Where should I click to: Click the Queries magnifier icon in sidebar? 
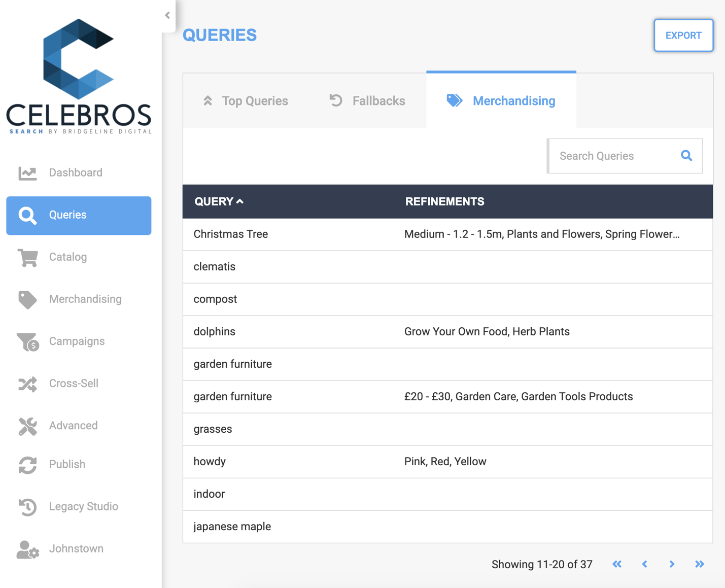[x=27, y=215]
